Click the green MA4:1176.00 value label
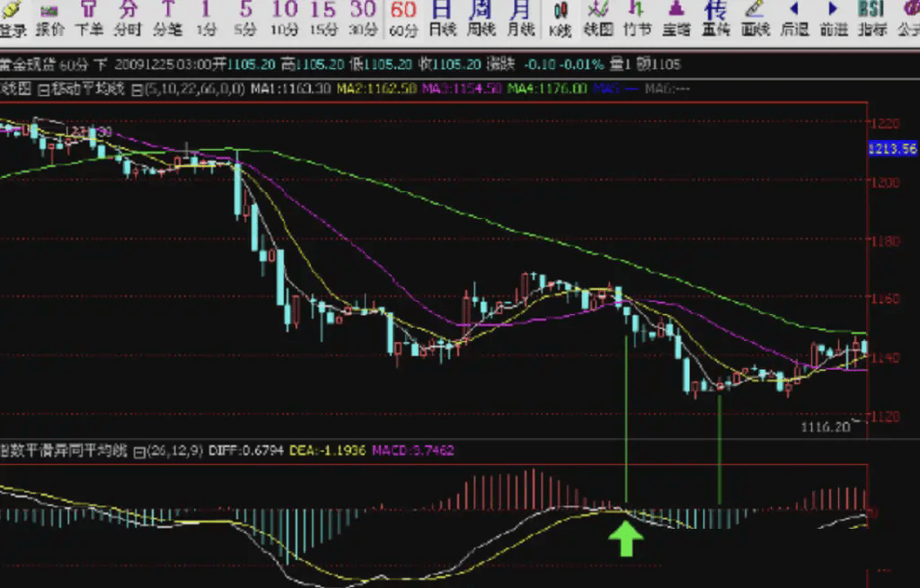Screen dimensions: 920x588 547,89
